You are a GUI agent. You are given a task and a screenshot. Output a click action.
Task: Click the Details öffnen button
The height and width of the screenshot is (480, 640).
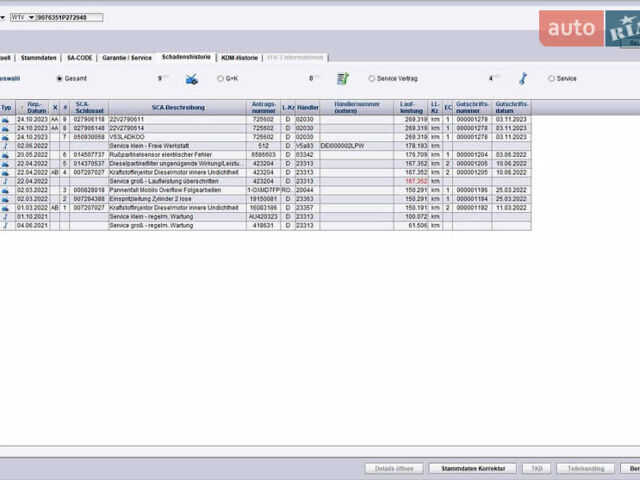click(x=394, y=469)
